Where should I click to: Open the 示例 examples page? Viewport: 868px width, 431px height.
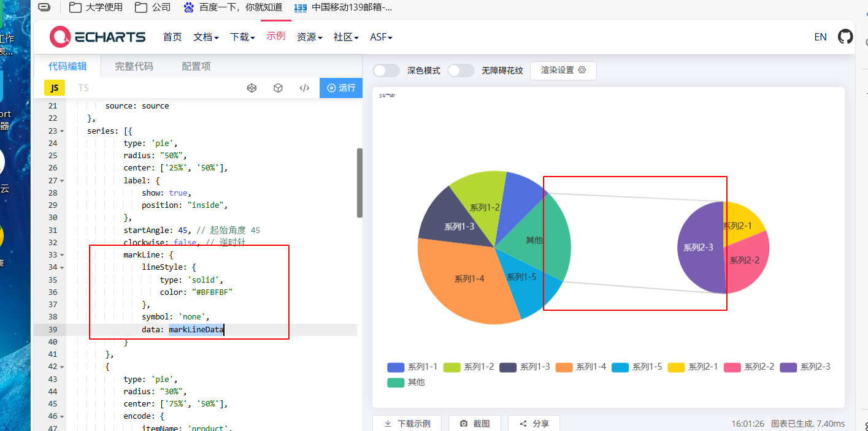click(276, 36)
